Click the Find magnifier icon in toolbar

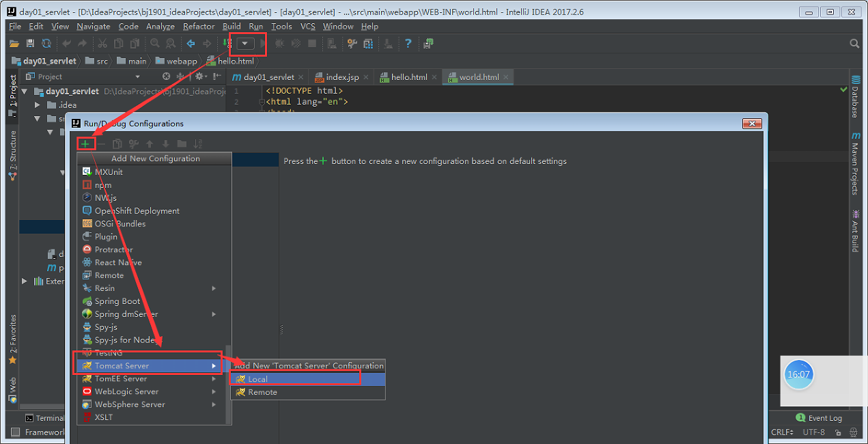click(155, 44)
